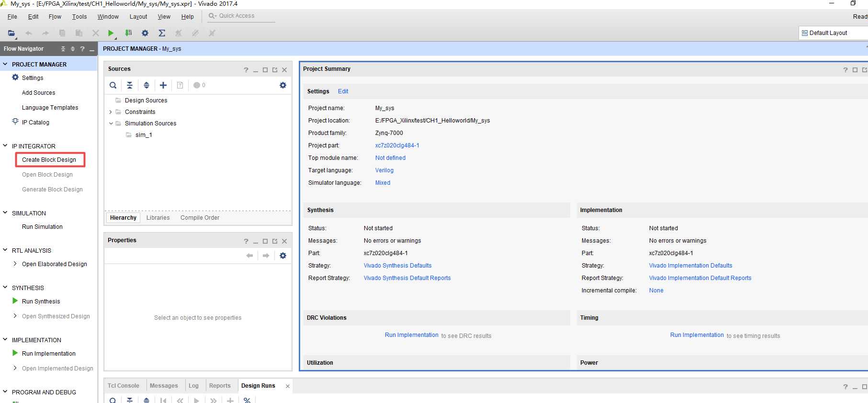Collapse the IP INTEGRATOR section
This screenshot has width=868, height=403.
(5, 146)
